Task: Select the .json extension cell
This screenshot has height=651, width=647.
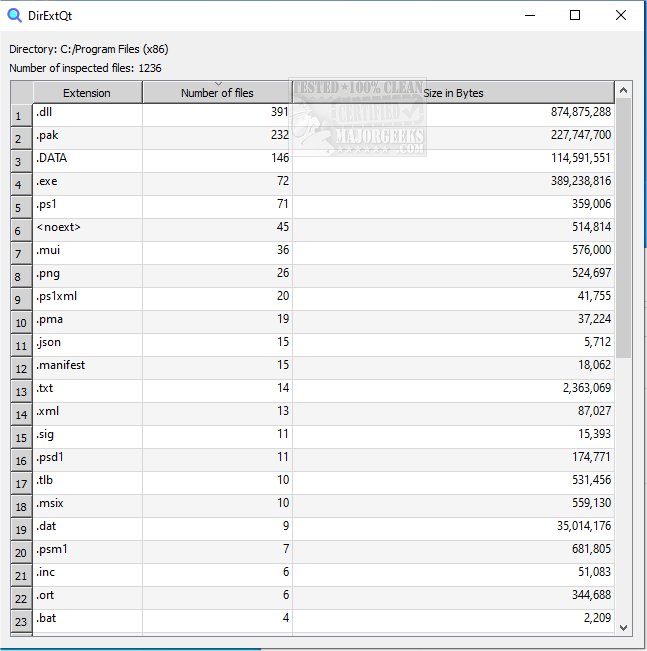Action: point(88,345)
